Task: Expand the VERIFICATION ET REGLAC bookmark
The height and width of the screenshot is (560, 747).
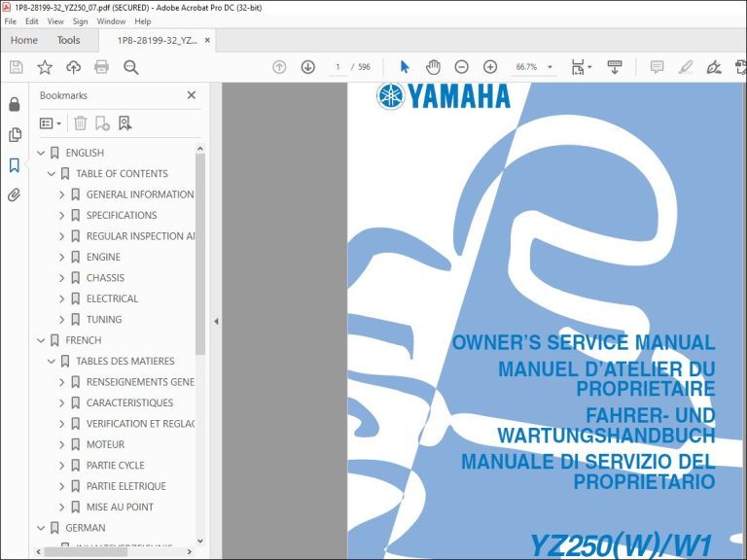Action: [x=61, y=424]
